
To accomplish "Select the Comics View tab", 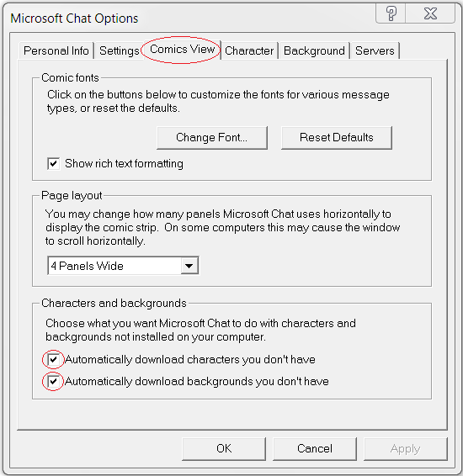I will point(183,49).
